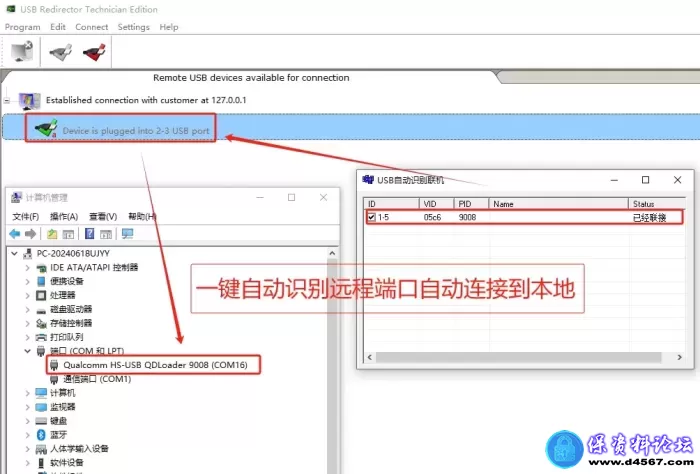
Task: Click the USB自动识别联机 window title icon
Action: click(368, 179)
